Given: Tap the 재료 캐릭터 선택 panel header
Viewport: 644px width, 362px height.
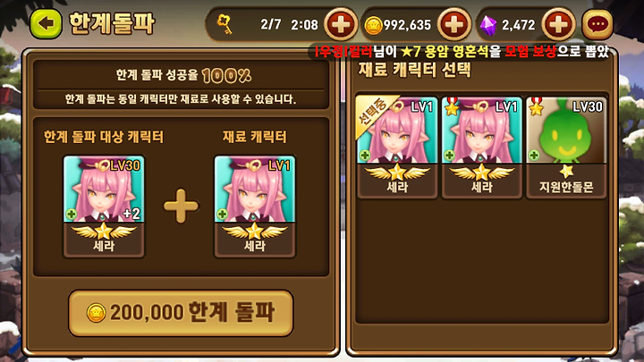Looking at the screenshot, I should click(x=414, y=71).
